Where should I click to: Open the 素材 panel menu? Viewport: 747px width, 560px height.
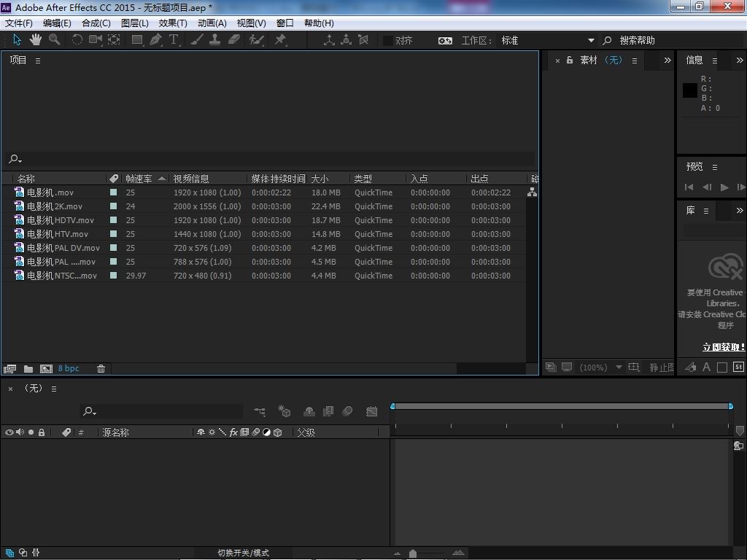pyautogui.click(x=635, y=61)
